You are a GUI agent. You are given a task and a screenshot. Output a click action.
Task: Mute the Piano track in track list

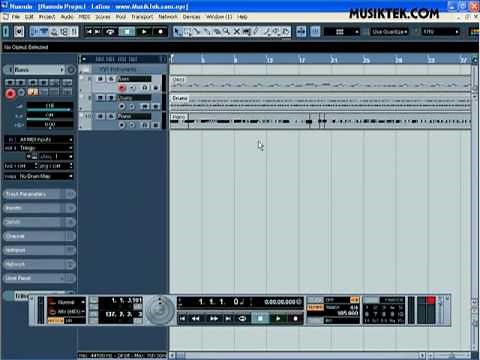pyautogui.click(x=100, y=116)
